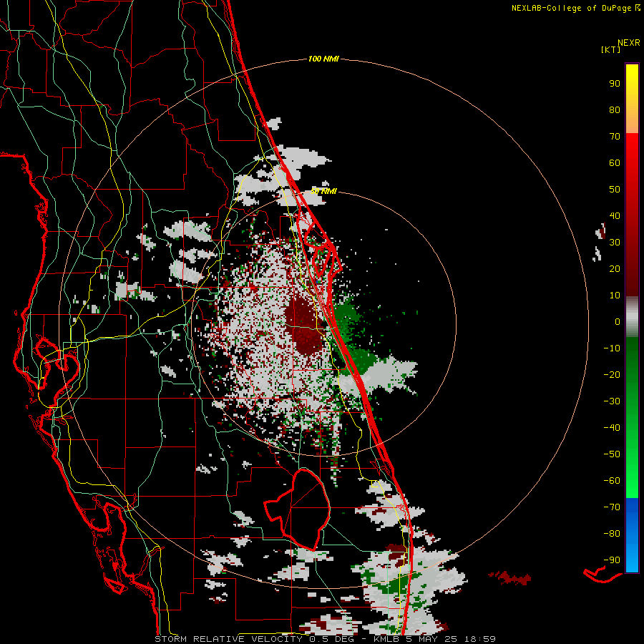Click the large dark red velocity patch at radar center
This screenshot has width=644, height=644.
click(304, 327)
